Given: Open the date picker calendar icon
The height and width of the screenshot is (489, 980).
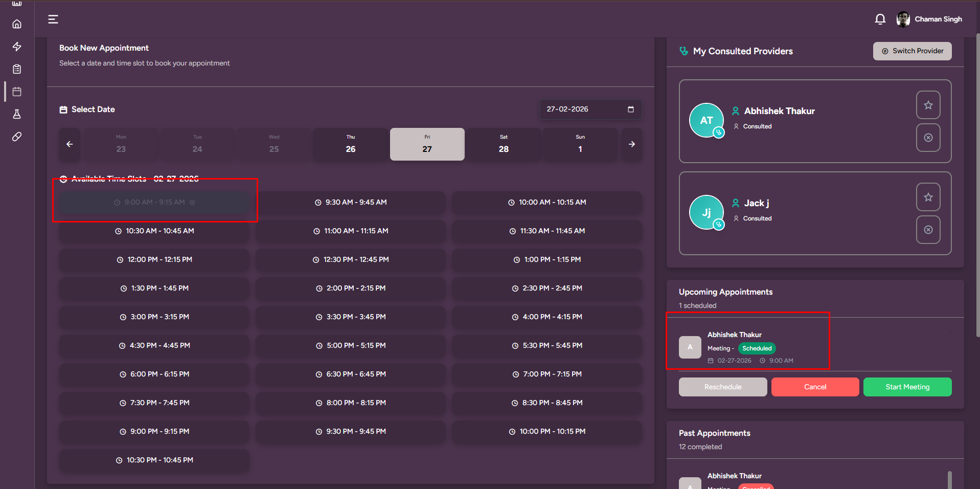Looking at the screenshot, I should pos(630,109).
